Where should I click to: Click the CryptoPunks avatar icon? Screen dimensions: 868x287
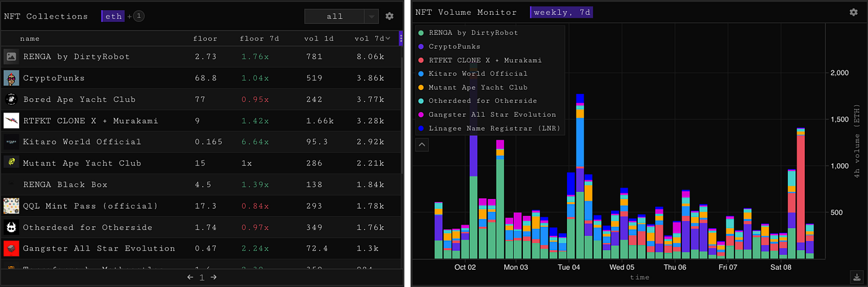coord(11,78)
